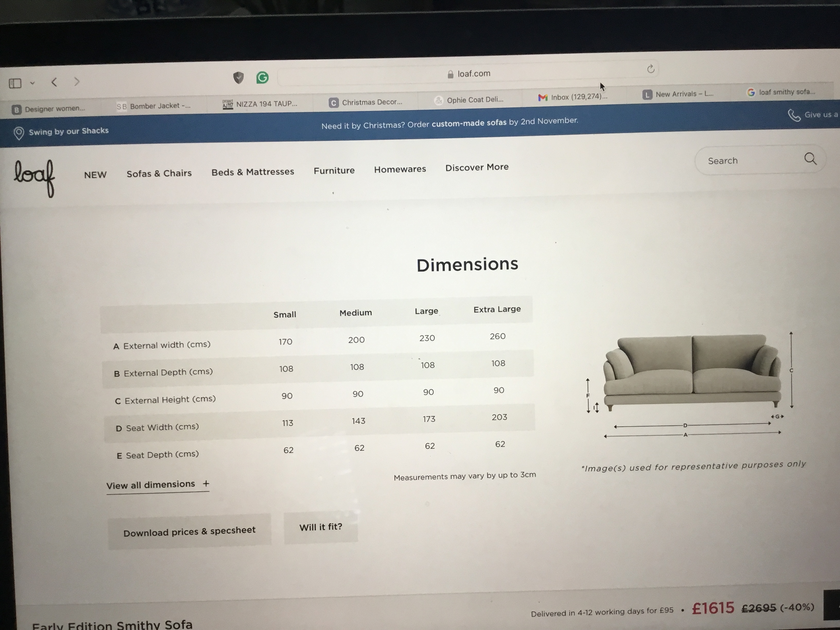Open Beds & Mattresses menu
The image size is (840, 630).
[x=252, y=172]
